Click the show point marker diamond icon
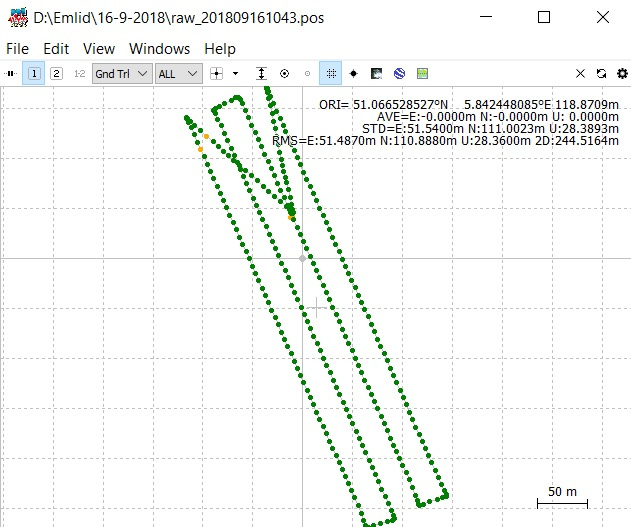The height and width of the screenshot is (527, 631). [353, 74]
